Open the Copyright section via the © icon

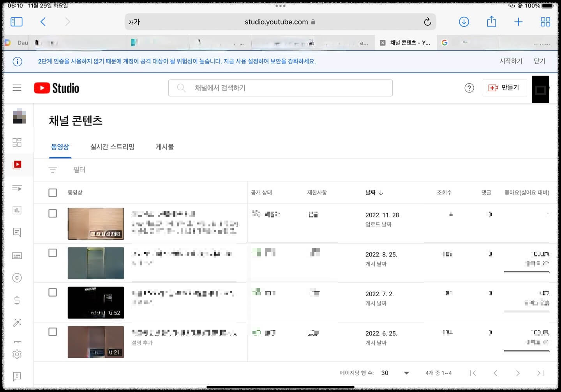click(17, 277)
